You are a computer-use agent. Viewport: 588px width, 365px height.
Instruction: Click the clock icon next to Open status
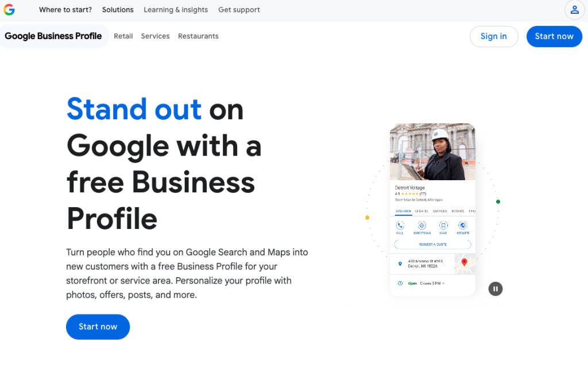tap(401, 283)
